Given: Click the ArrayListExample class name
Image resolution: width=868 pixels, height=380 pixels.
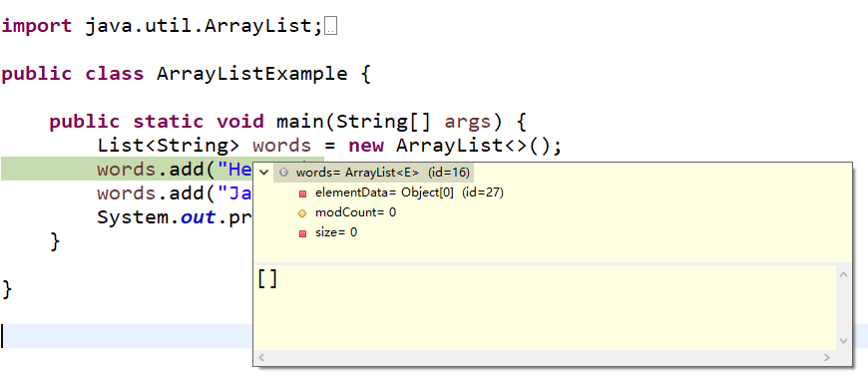Looking at the screenshot, I should [252, 74].
